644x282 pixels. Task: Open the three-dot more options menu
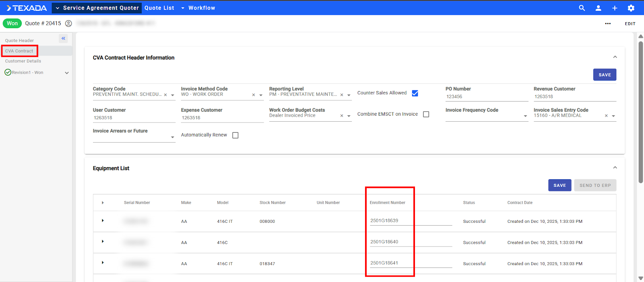(608, 24)
